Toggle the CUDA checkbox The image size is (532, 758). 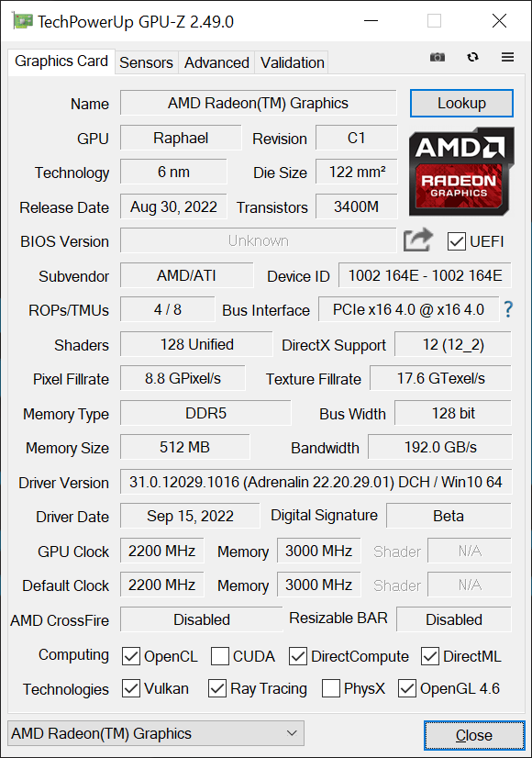pos(220,656)
